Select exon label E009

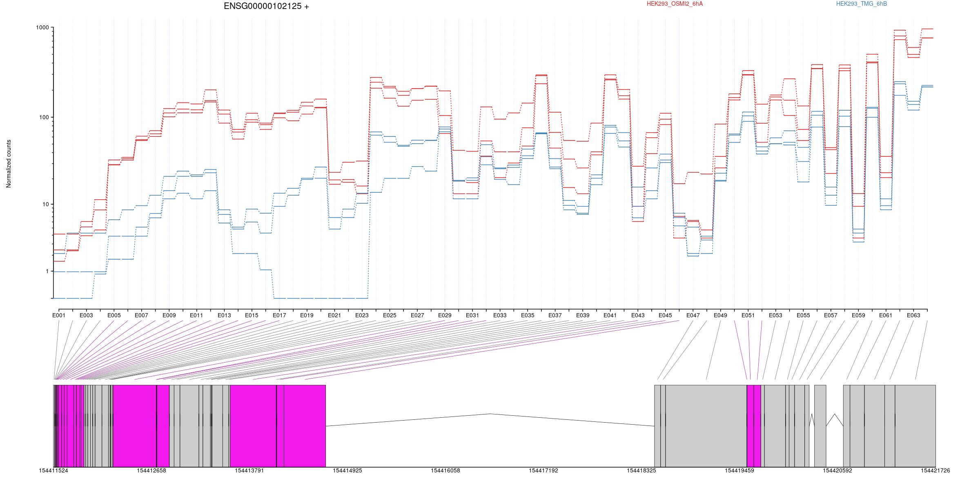point(169,315)
